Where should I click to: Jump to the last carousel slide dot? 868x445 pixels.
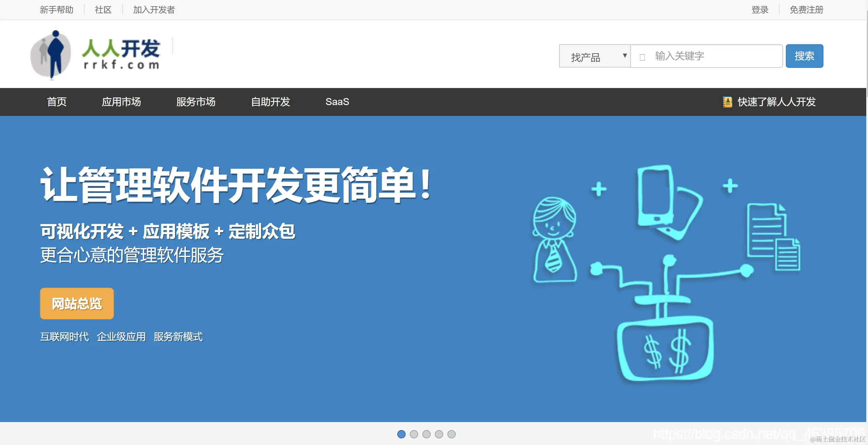tap(452, 434)
